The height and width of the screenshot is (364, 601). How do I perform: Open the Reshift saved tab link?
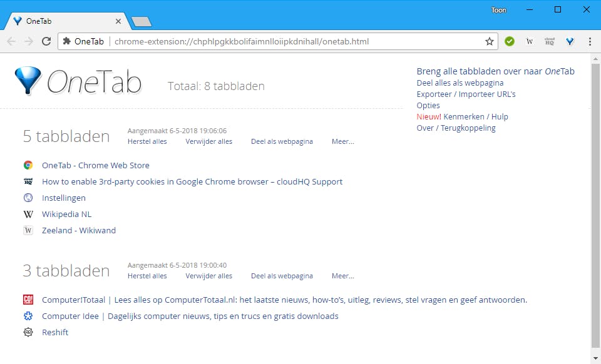(x=55, y=332)
